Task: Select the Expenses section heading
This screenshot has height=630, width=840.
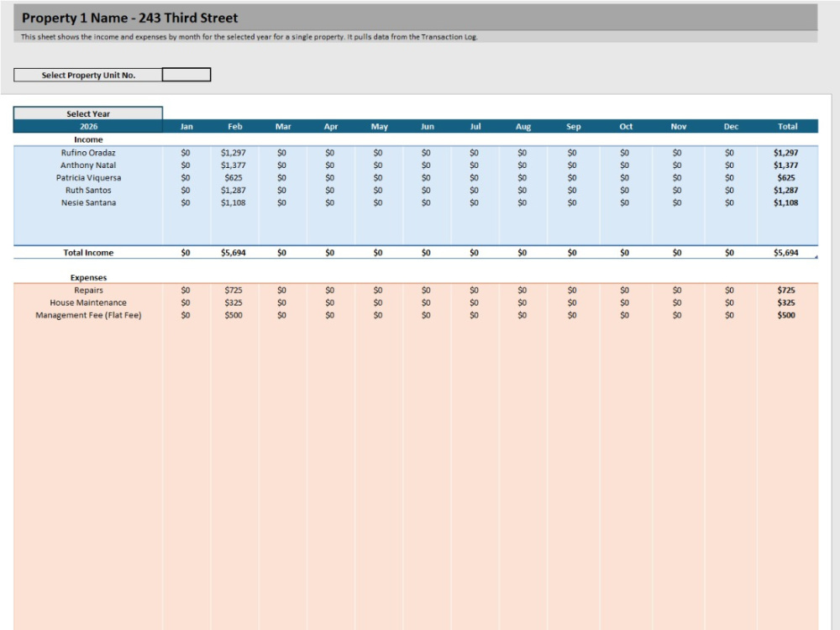Action: tap(88, 277)
